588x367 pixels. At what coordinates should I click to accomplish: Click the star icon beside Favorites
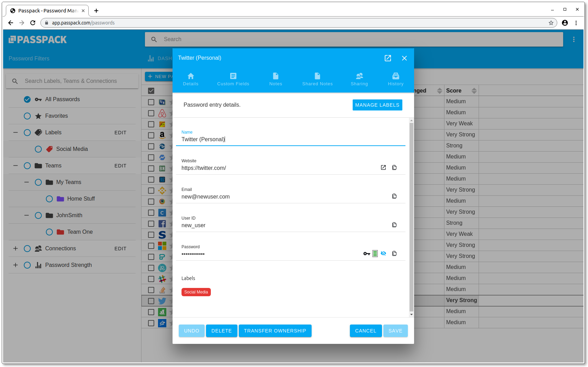tap(38, 116)
